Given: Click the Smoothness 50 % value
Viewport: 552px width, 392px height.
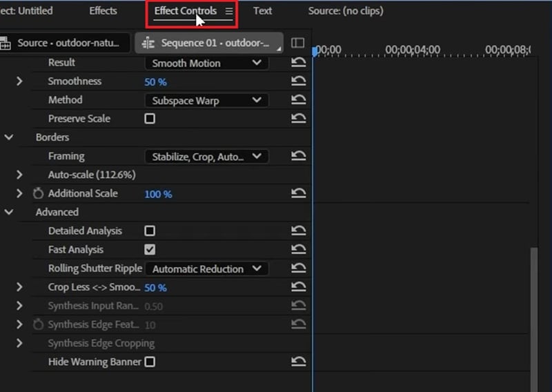Looking at the screenshot, I should coord(155,82).
